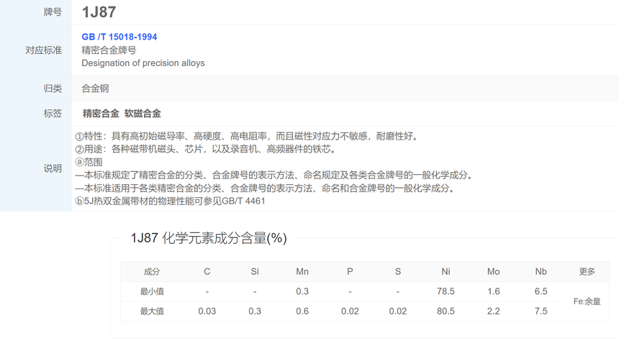619x364 pixels.
Task: Click the ⓑ5J热双金属带材 GB/T 4461 line
Action: pos(170,201)
